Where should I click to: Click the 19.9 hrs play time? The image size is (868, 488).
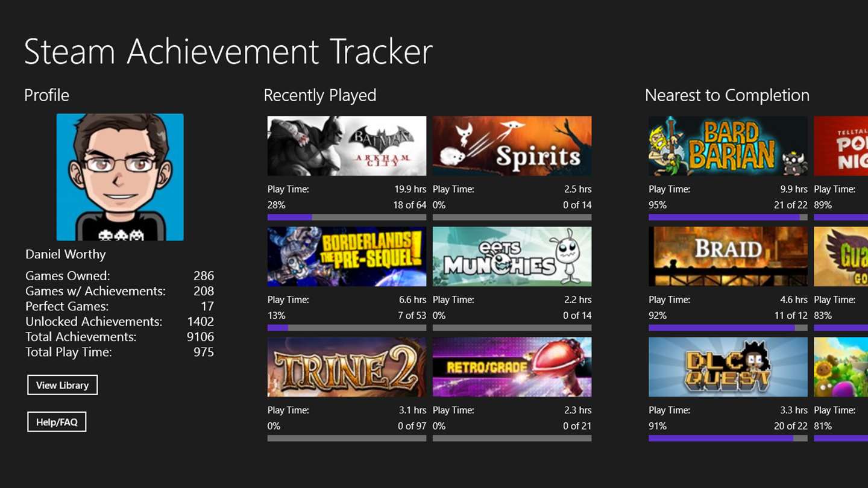[410, 189]
